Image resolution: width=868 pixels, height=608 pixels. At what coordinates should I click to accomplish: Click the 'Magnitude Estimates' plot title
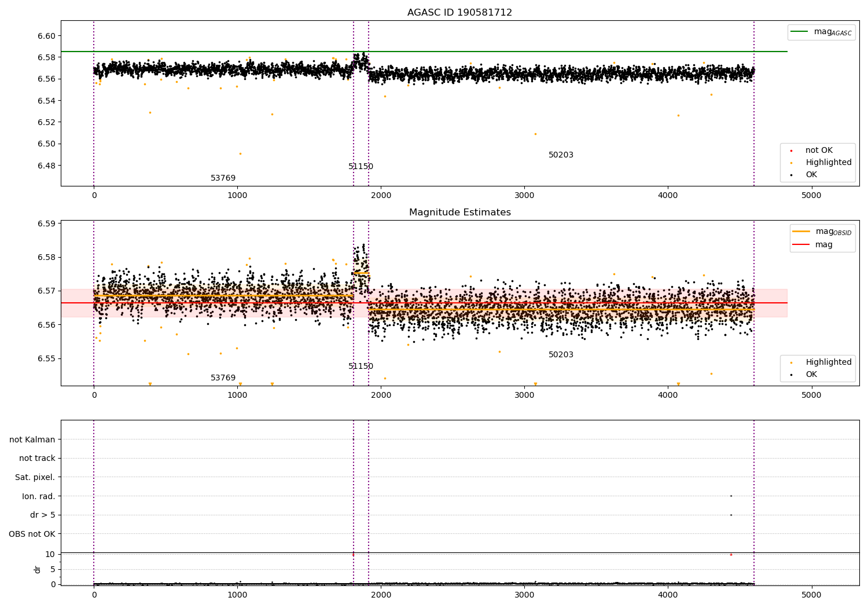459,212
